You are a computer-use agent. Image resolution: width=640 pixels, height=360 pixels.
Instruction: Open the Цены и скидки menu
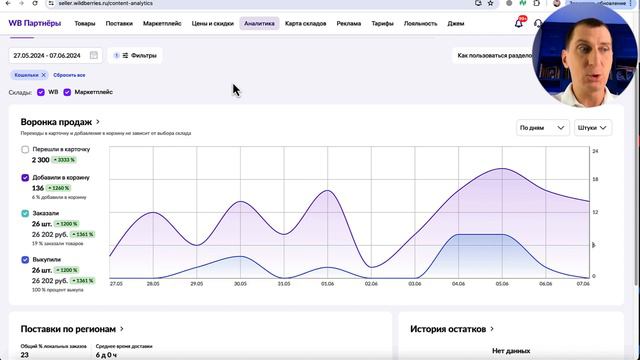point(213,24)
